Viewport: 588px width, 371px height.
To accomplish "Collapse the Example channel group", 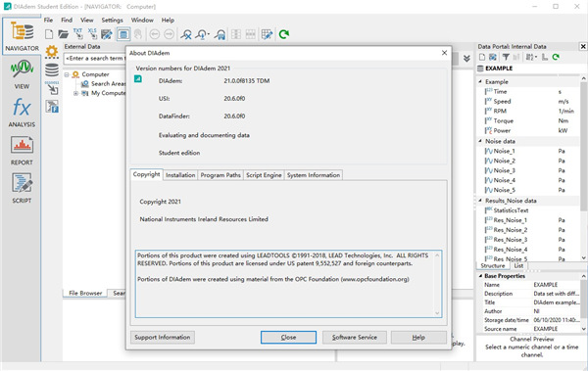I will click(480, 81).
